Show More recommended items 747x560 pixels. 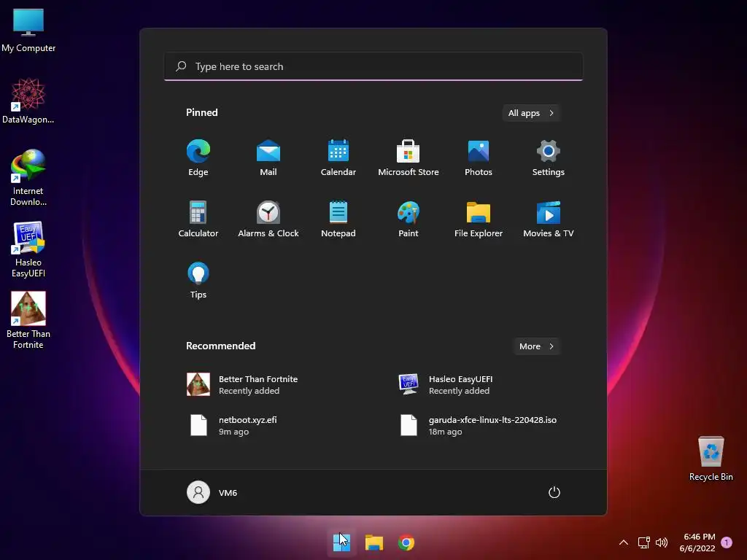536,346
